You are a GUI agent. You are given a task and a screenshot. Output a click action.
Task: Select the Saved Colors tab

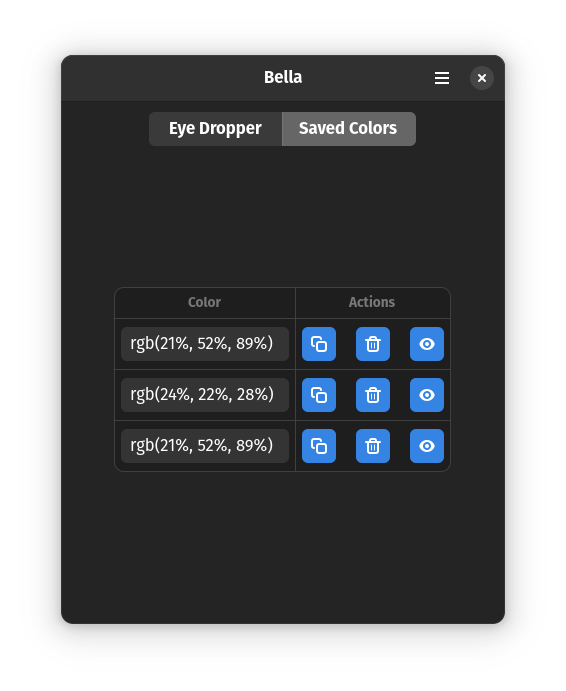349,129
